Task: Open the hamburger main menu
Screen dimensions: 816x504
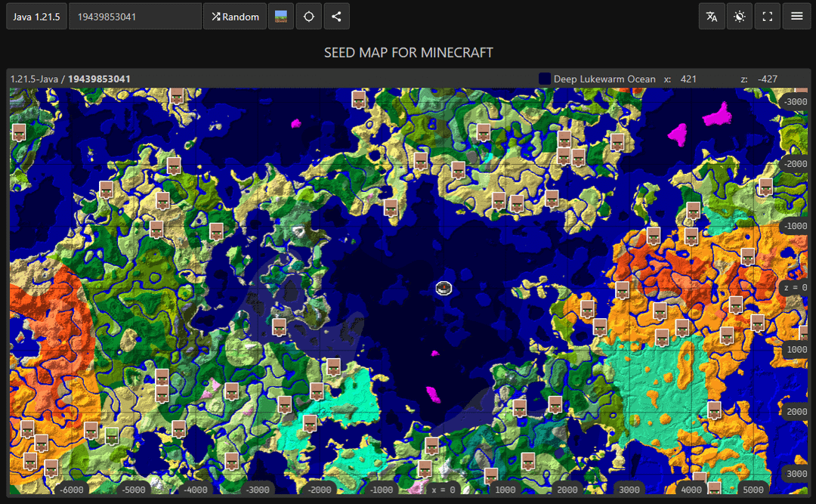Action: 796,17
